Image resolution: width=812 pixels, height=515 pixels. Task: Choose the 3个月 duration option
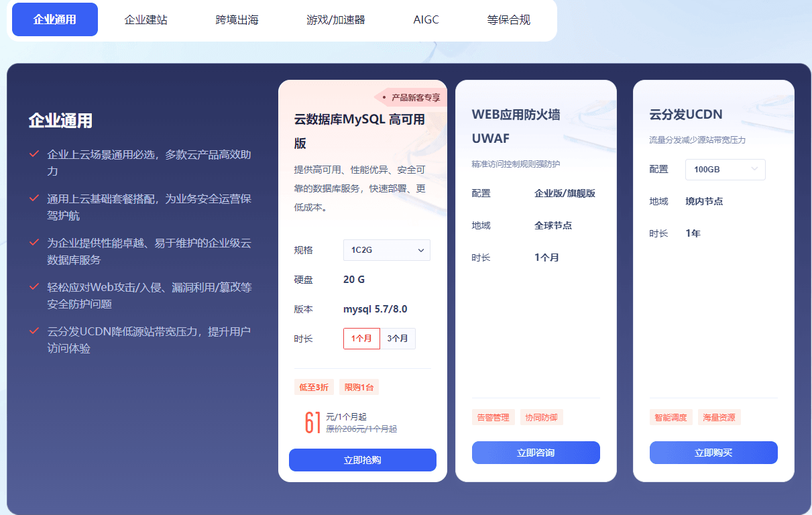[x=398, y=339]
